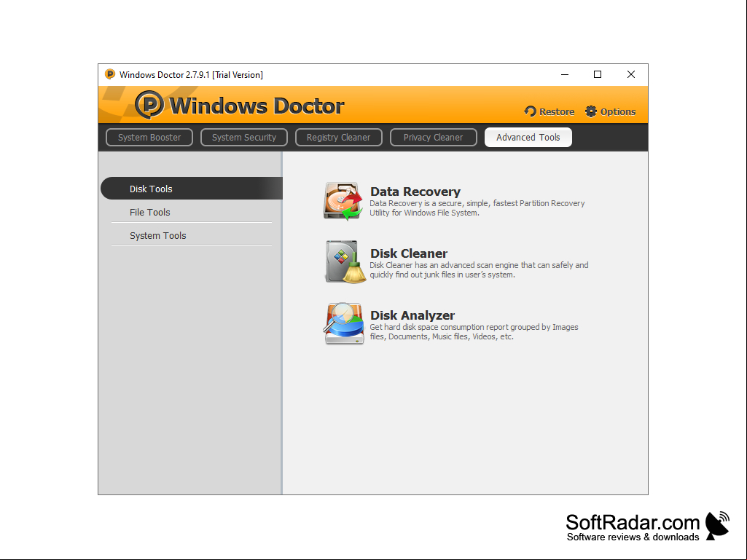Minimize the Windows Doctor window

pyautogui.click(x=565, y=74)
